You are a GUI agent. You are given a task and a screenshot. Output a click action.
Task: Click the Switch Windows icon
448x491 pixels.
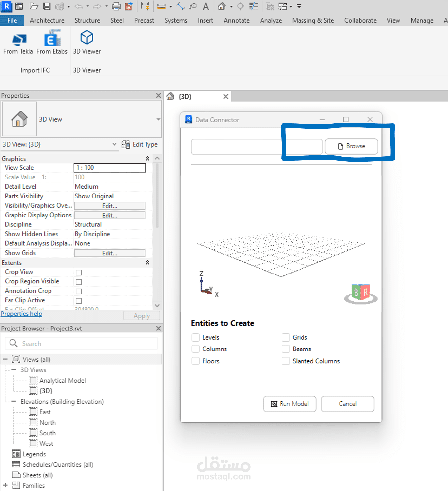coord(282,6)
